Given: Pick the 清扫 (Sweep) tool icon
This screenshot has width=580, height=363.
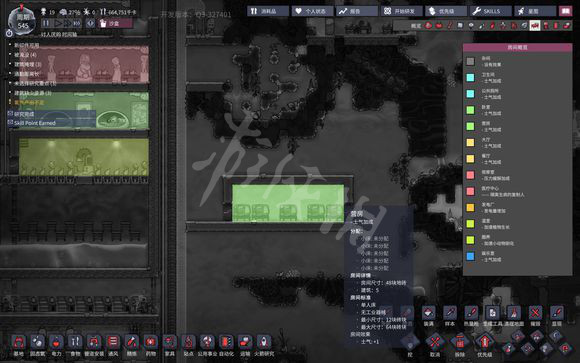Looking at the screenshot, I should [x=428, y=316].
